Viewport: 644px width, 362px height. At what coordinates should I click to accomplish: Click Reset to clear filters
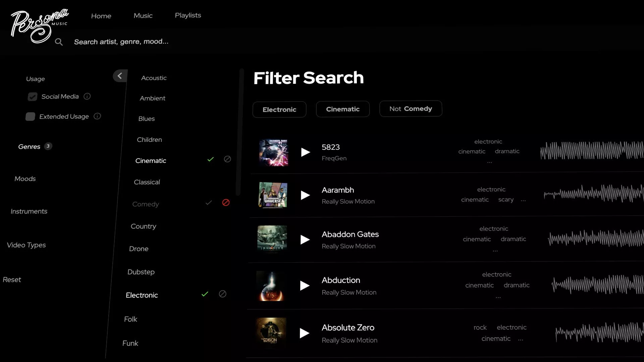coord(12,280)
